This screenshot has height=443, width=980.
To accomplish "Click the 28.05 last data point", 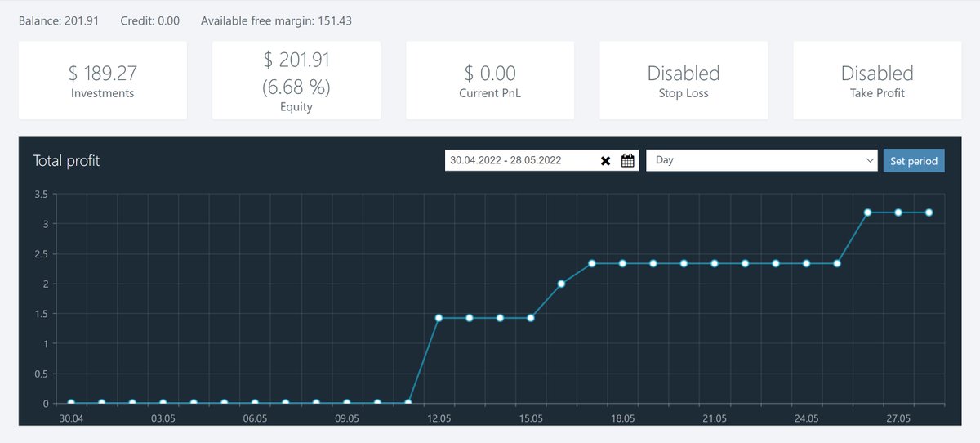I will click(929, 213).
